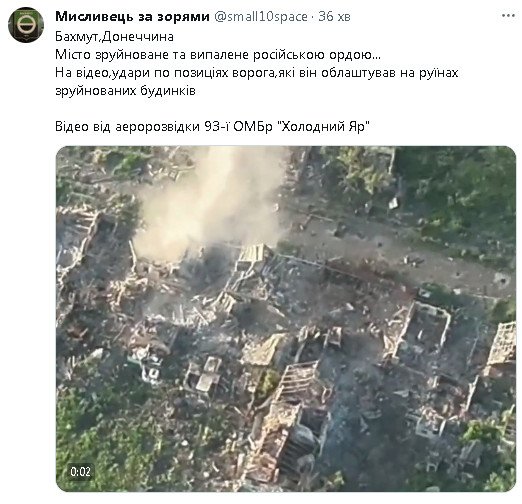
Task: Click the middle dot separator before 36 хв
Action: pyautogui.click(x=313, y=16)
